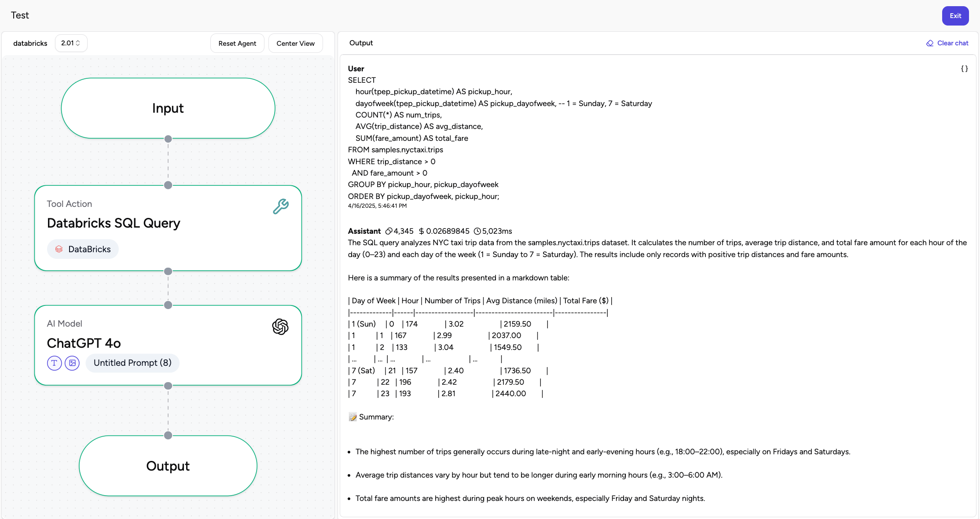Click 'WHERE trip_distance > 0' query line
This screenshot has width=980, height=519.
point(392,162)
